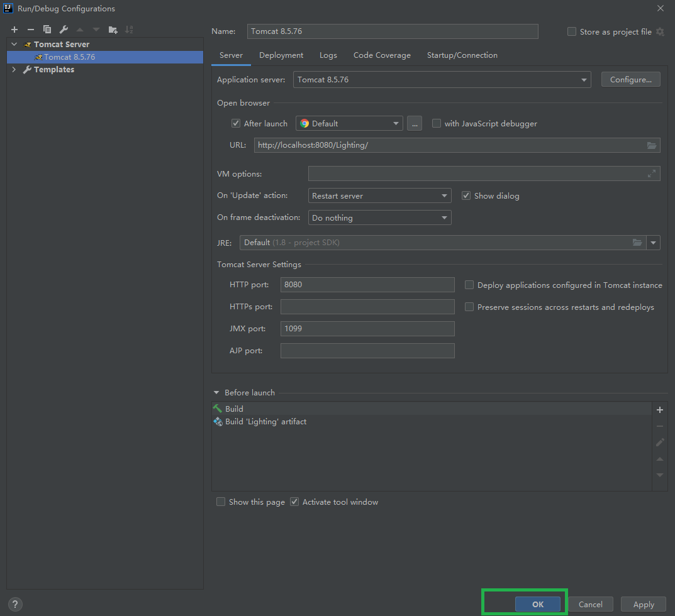The width and height of the screenshot is (675, 616).
Task: Move Before launch task down
Action: (x=659, y=475)
